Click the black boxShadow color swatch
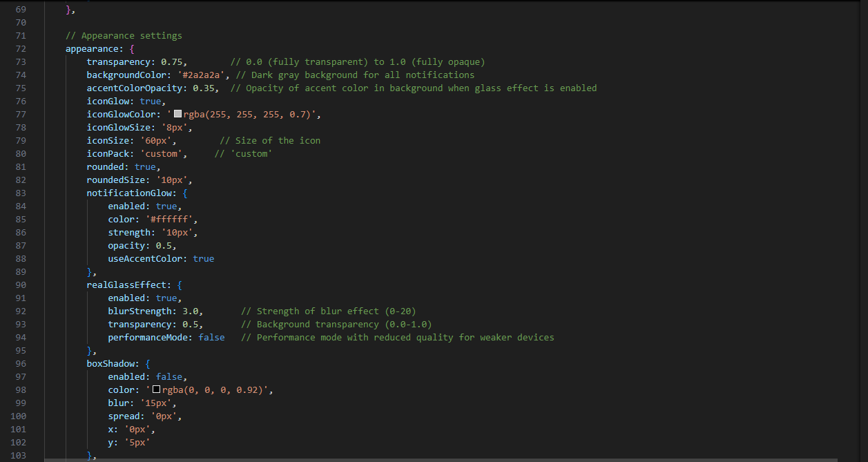868x462 pixels. click(x=156, y=390)
